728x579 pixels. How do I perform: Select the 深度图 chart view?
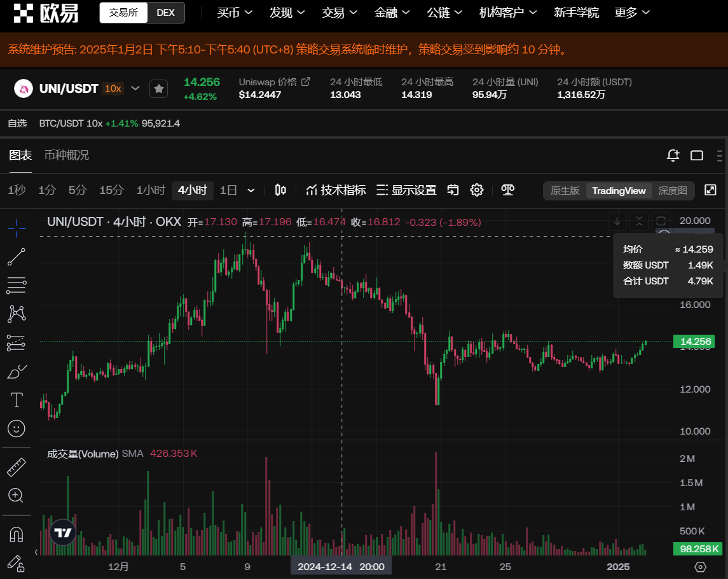click(673, 190)
